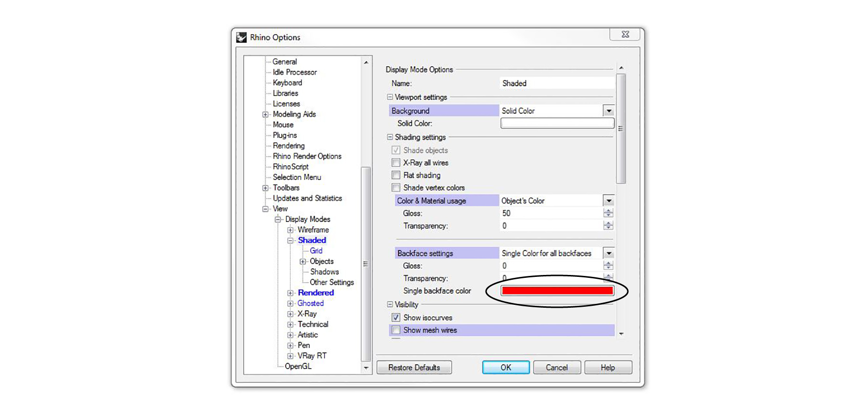Decrease Shading Transparency with down arrow
This screenshot has width=868, height=410.
609,228
